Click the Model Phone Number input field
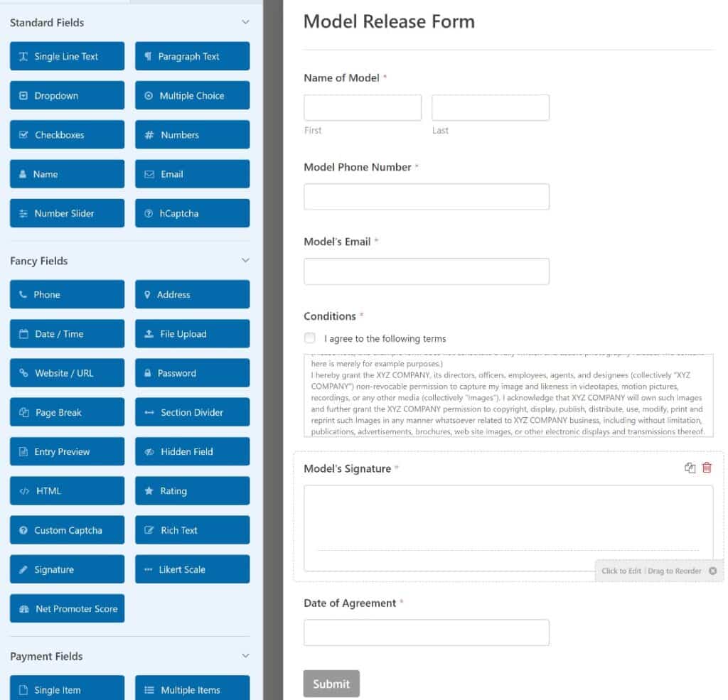 point(427,196)
